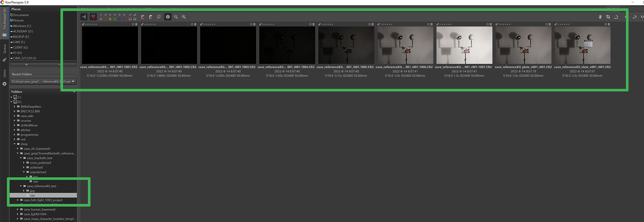
Task: Hide the left panel with the arrow icon
Action: click(84, 17)
